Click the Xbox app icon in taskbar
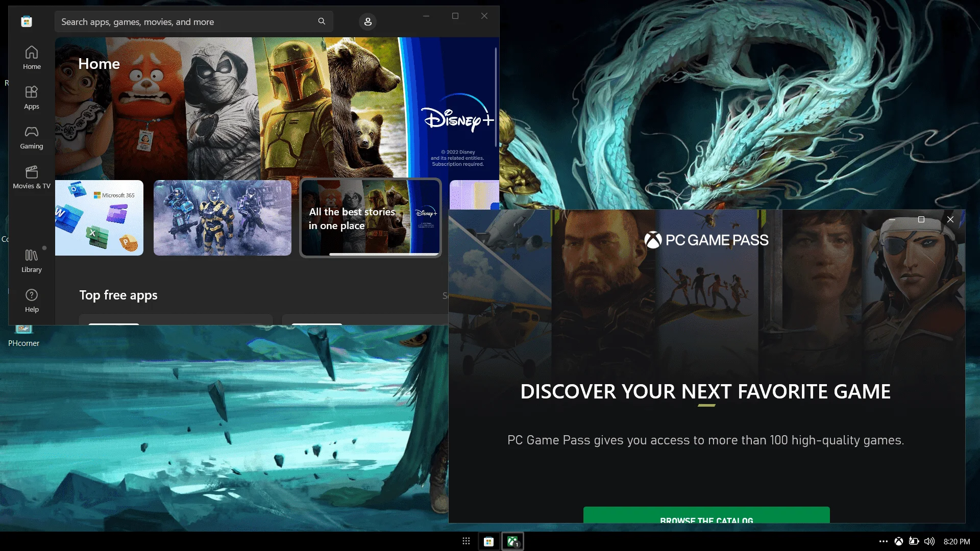This screenshot has height=551, width=980. pyautogui.click(x=513, y=541)
